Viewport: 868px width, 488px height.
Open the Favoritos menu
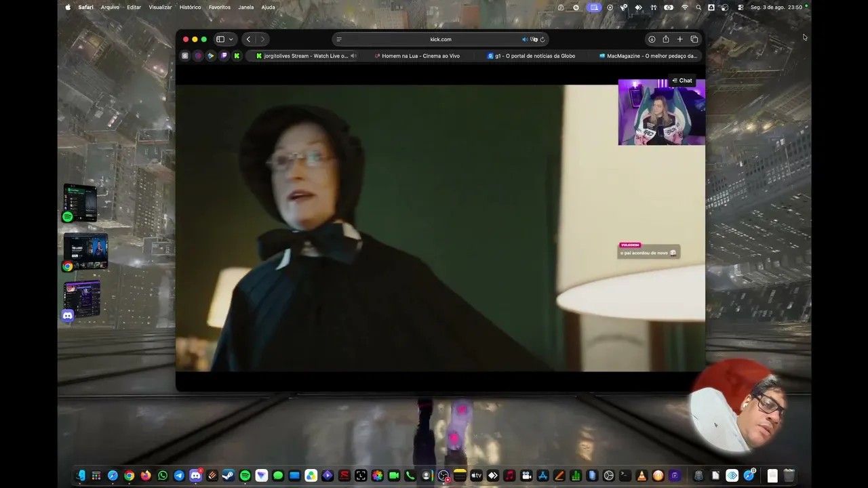tap(220, 7)
